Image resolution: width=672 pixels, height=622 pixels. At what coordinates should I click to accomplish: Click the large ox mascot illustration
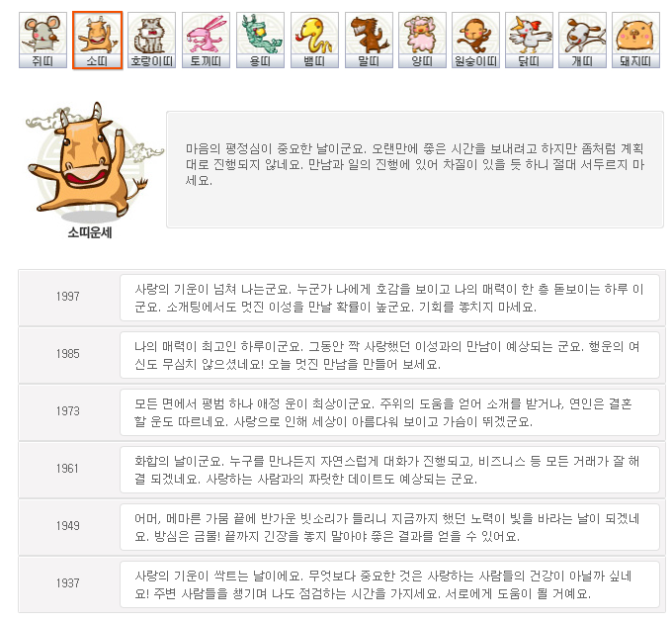90,161
